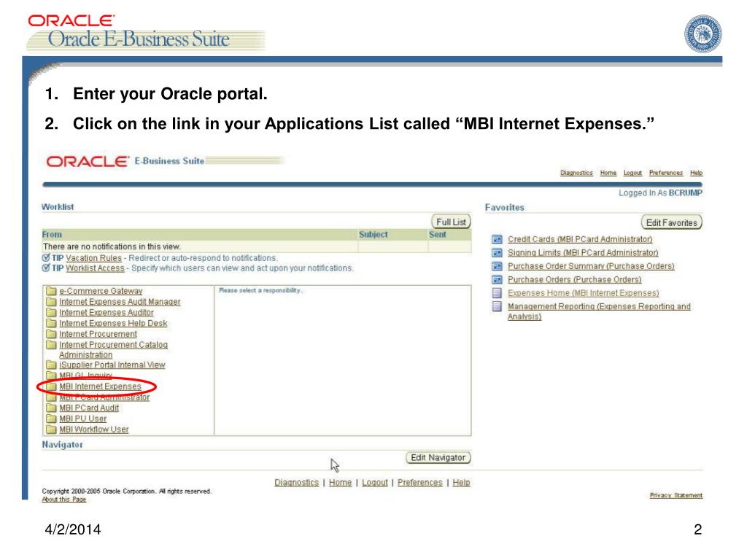Click page icon beside Expenses Home favorite
747x560 pixels.
coord(497,293)
